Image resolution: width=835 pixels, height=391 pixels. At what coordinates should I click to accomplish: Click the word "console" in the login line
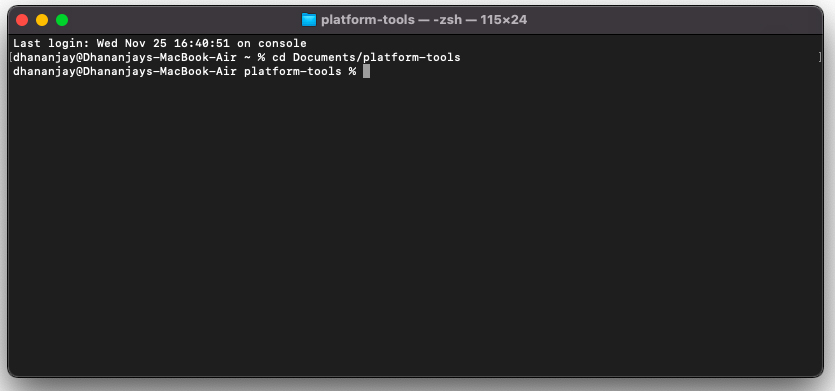pyautogui.click(x=282, y=44)
